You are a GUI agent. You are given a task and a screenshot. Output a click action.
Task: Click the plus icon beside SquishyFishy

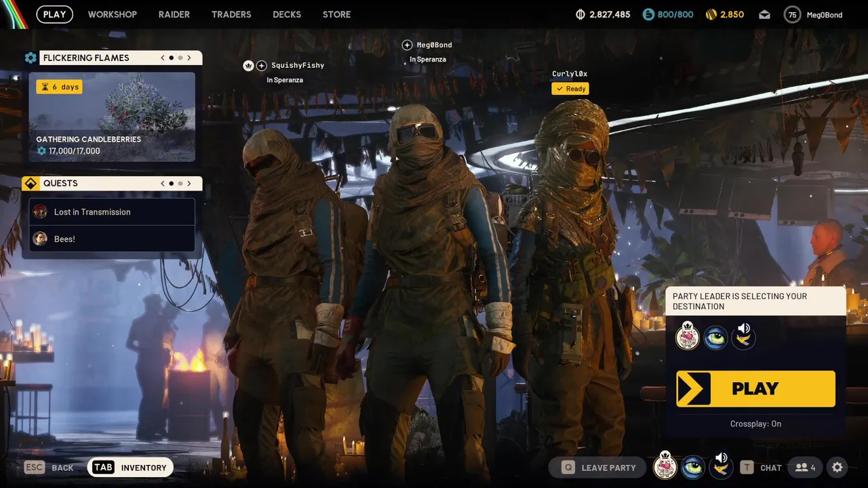coord(262,66)
